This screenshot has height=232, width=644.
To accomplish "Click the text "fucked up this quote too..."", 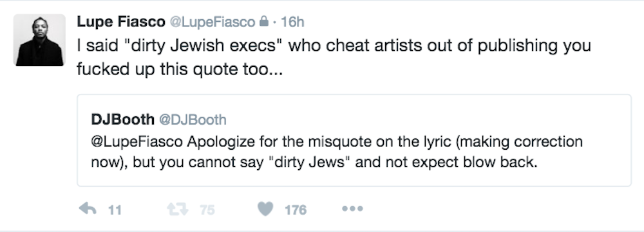I will [180, 69].
